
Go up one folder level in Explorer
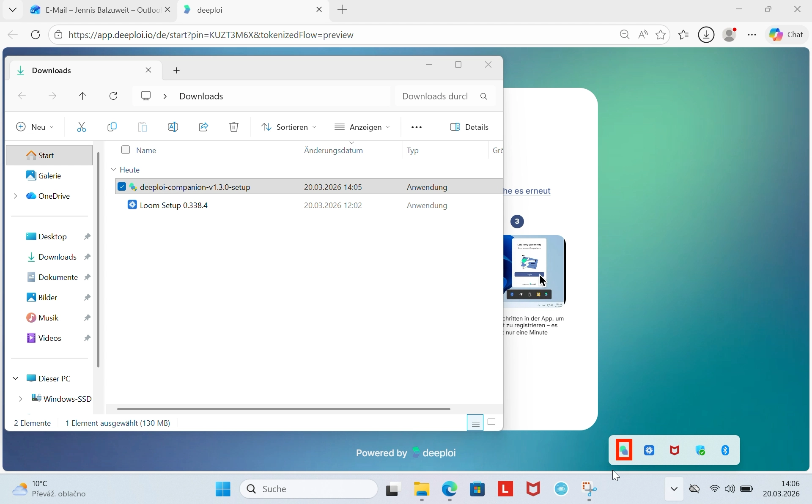(x=83, y=96)
